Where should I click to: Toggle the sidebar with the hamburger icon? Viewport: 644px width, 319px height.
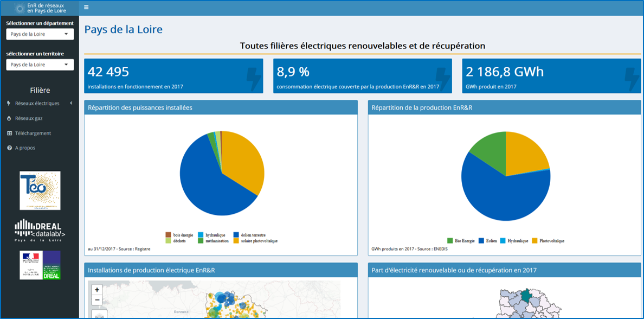(86, 8)
